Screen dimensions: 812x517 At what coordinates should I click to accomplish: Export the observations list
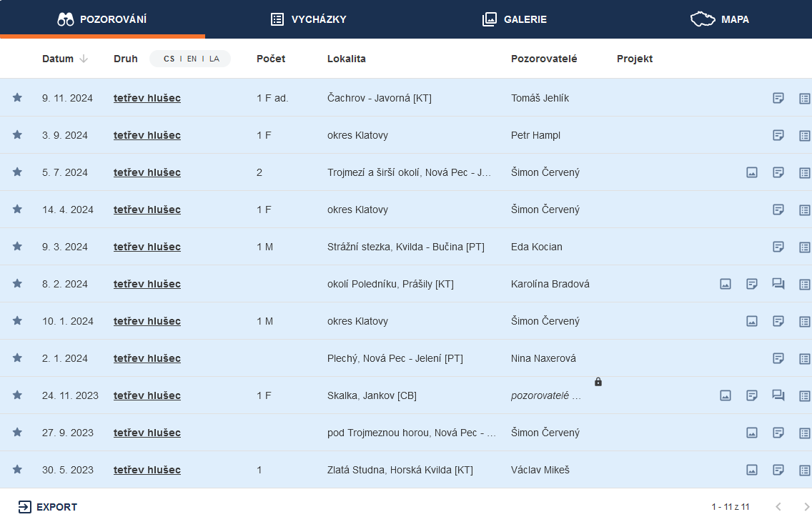pyautogui.click(x=48, y=507)
